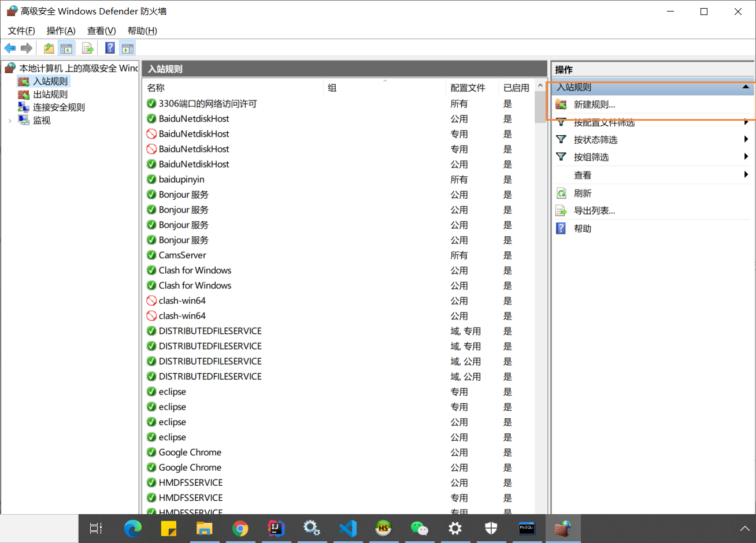The height and width of the screenshot is (543, 756).
Task: Click the firewall icon beside 本地计算机 root node
Action: coord(10,68)
